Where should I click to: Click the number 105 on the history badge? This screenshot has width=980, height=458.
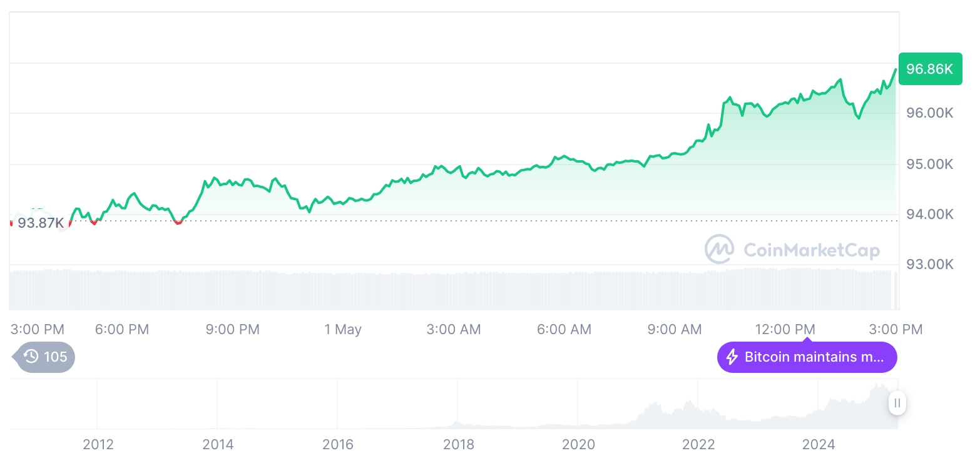[x=55, y=357]
